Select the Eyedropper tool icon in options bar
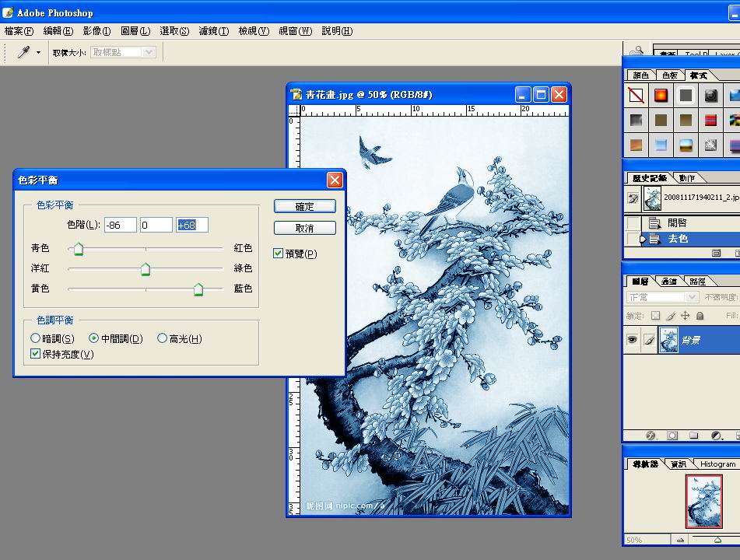The width and height of the screenshot is (740, 560). (x=23, y=52)
